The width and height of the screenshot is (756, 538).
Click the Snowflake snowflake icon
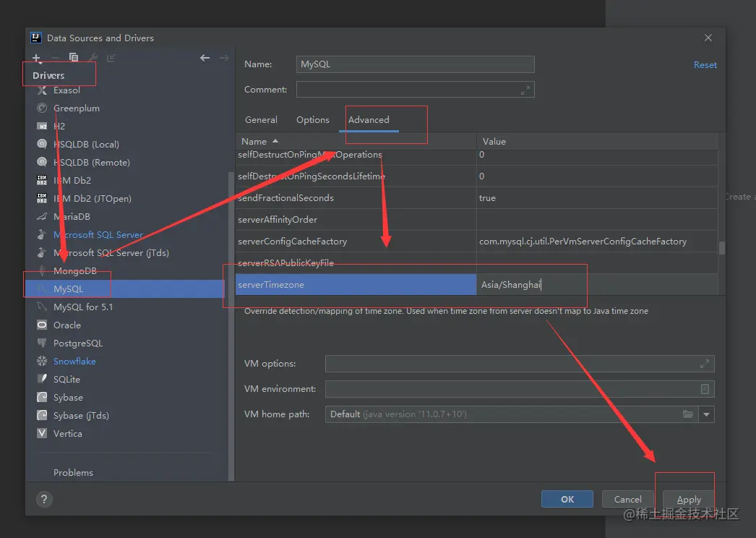pos(42,362)
